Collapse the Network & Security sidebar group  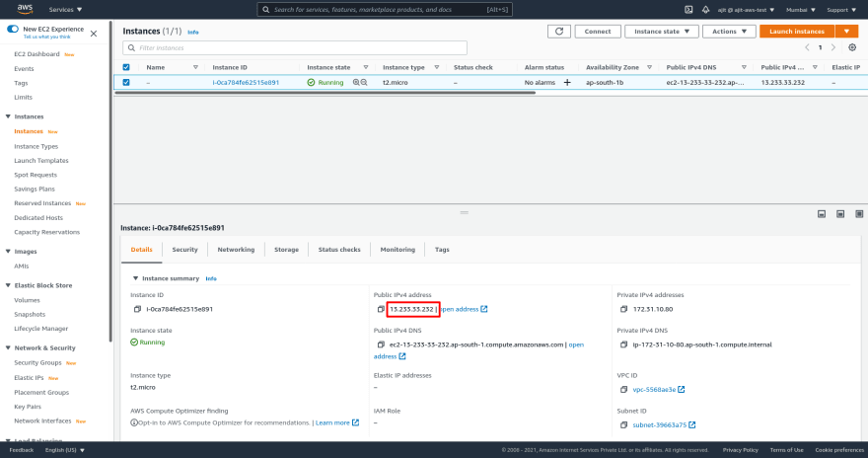(x=8, y=347)
